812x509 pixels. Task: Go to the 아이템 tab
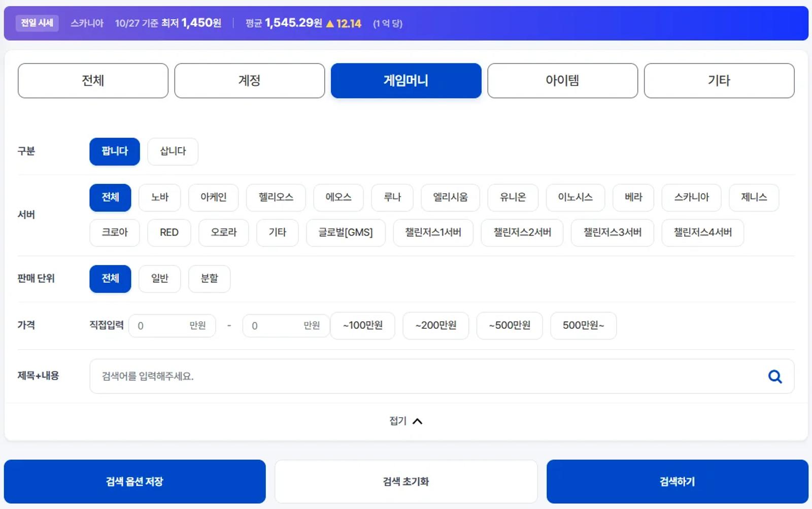coord(563,81)
